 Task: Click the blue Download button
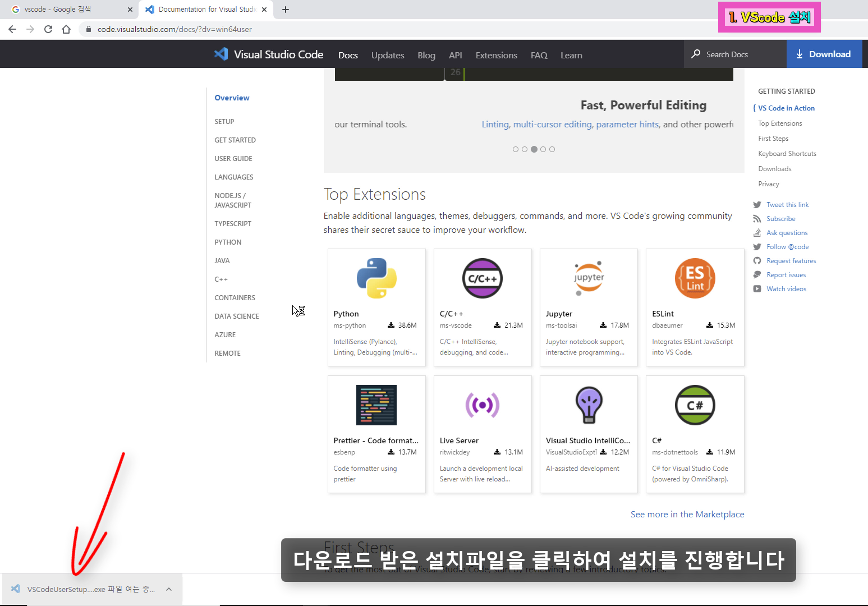(824, 54)
